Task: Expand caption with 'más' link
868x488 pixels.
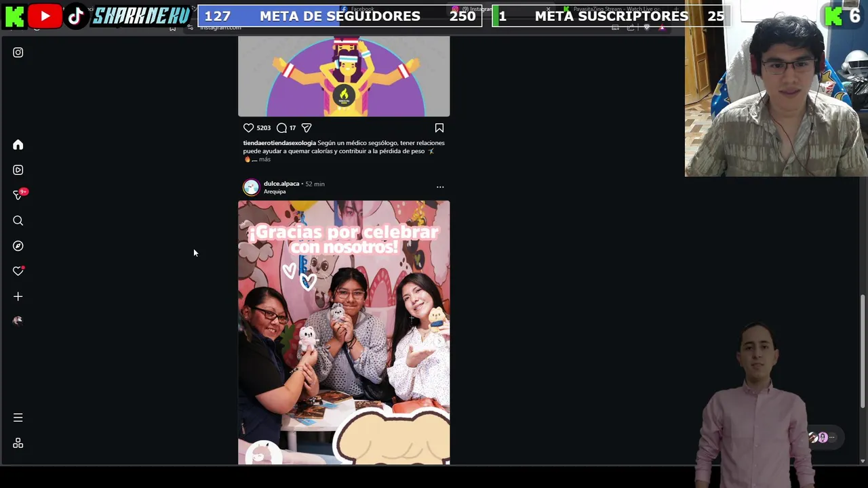Action: pyautogui.click(x=264, y=160)
